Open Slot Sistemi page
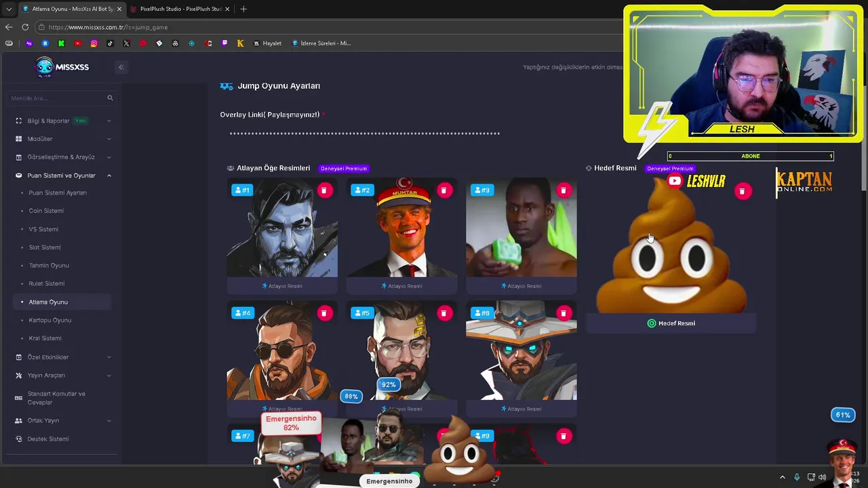This screenshot has width=868, height=488. coord(45,247)
